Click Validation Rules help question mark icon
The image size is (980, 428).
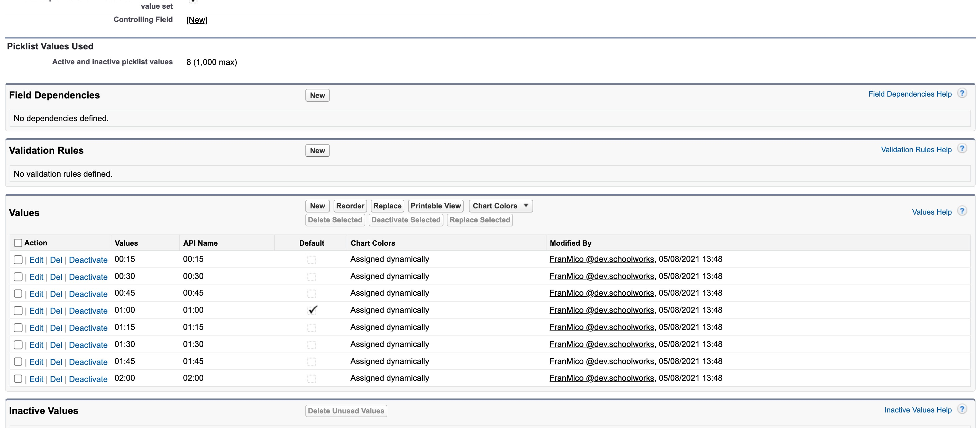[x=962, y=149]
